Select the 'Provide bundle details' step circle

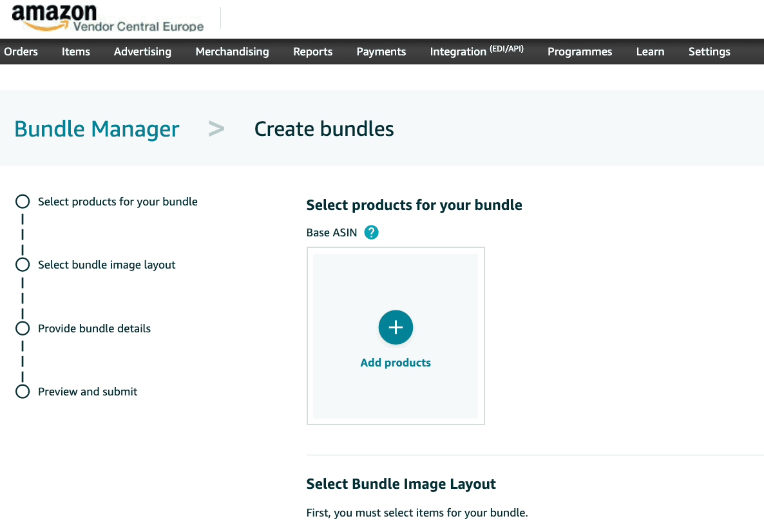[23, 328]
